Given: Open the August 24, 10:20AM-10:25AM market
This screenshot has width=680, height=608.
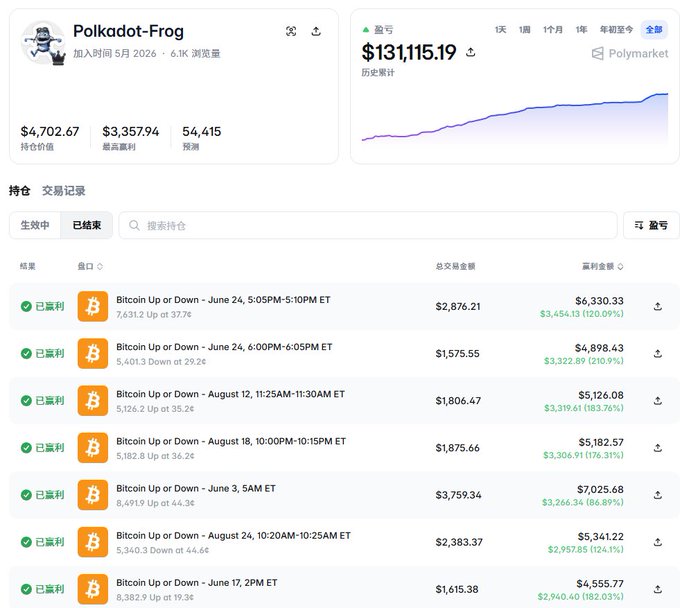Looking at the screenshot, I should [x=233, y=536].
